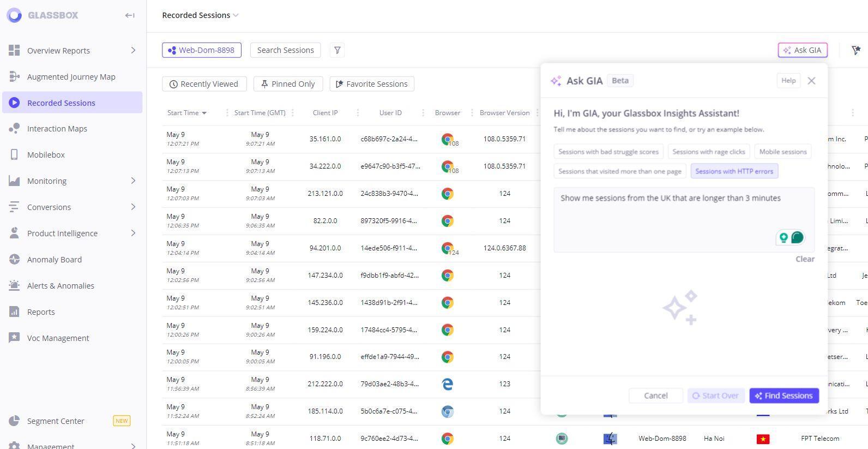868x449 pixels.
Task: Click the filter funnel icon beside Search Sessions
Action: coord(337,50)
